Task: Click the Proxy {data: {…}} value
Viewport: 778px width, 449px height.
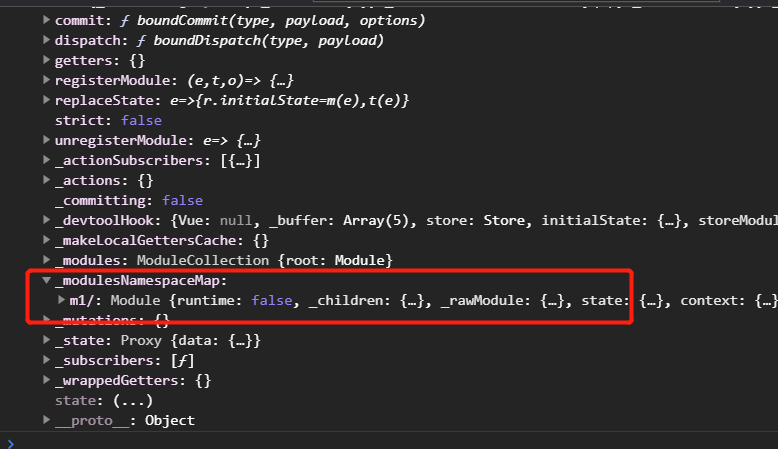Action: (191, 340)
